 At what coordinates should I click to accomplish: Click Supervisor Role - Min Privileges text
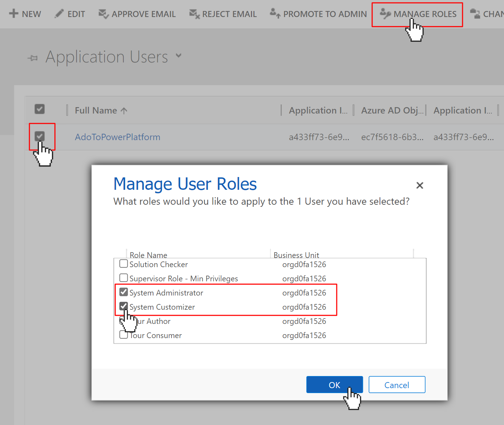(184, 278)
